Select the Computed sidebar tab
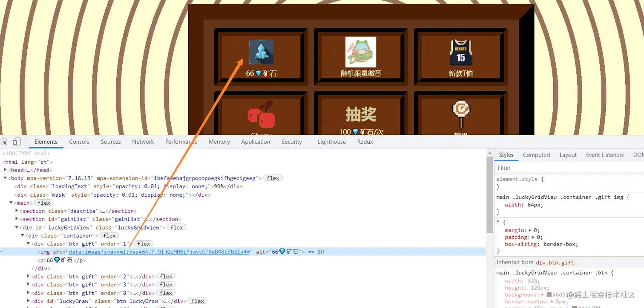Screen dimensions: 644x308 [x=536, y=155]
